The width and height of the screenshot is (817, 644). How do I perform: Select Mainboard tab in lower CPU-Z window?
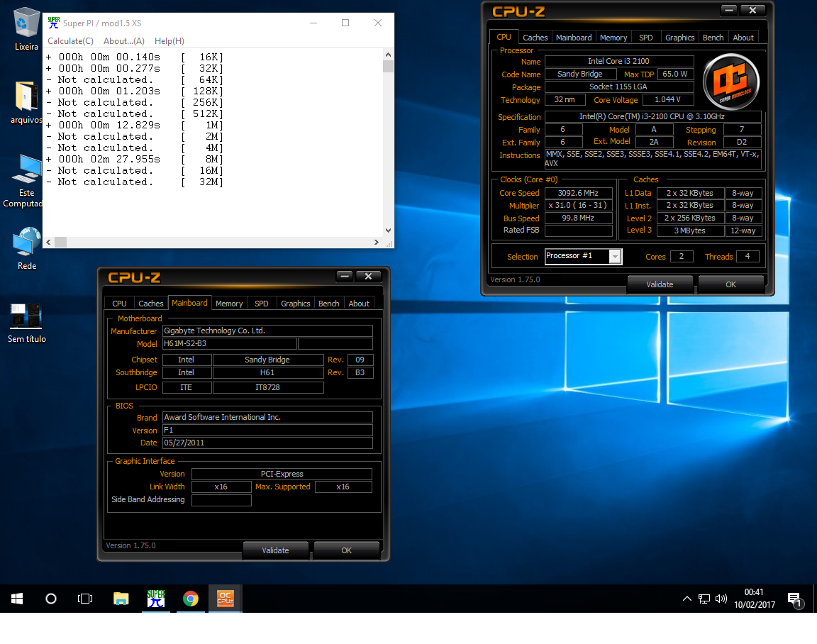tap(189, 303)
